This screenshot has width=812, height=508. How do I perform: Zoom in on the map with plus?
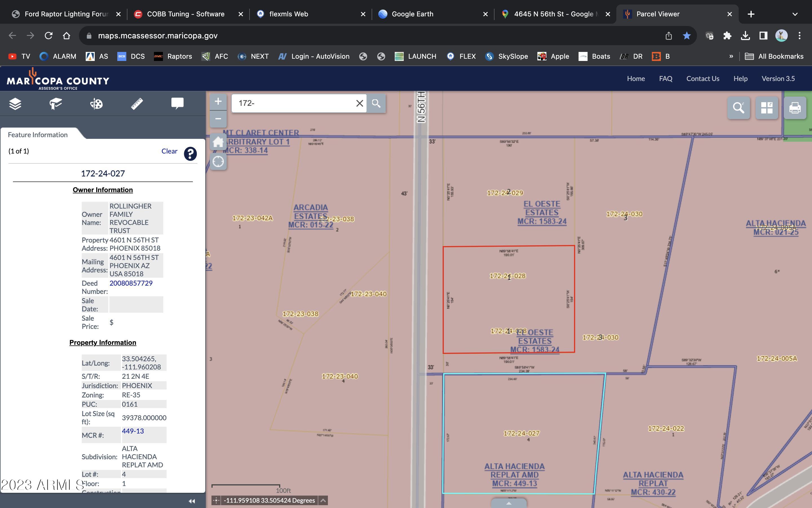click(218, 102)
